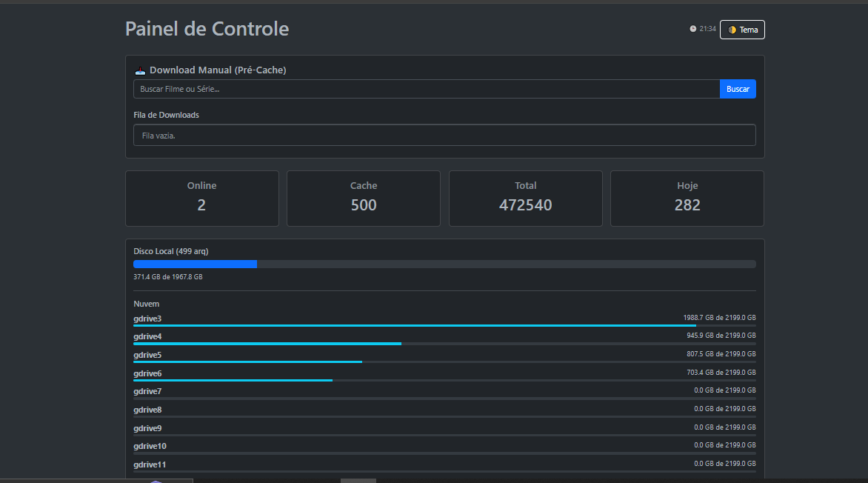Screen dimensions: 868x483
Task: Click the gdrive4 cyan usage bar
Action: click(267, 343)
